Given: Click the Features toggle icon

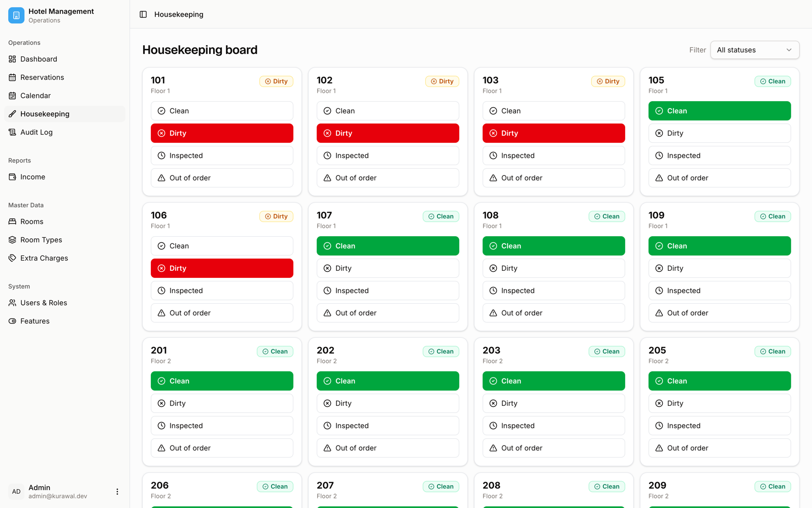Looking at the screenshot, I should pos(12,321).
